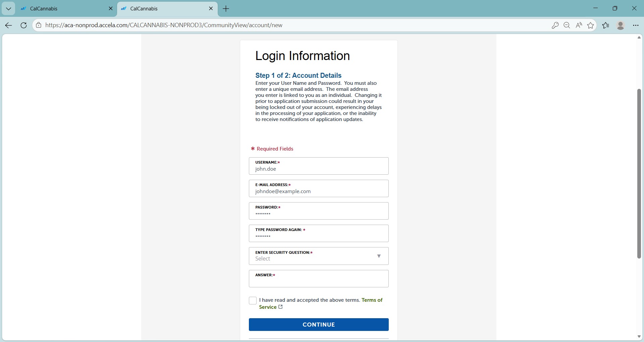Screen dimensions: 644x342
Task: Click the Answer input field
Action: point(319,279)
